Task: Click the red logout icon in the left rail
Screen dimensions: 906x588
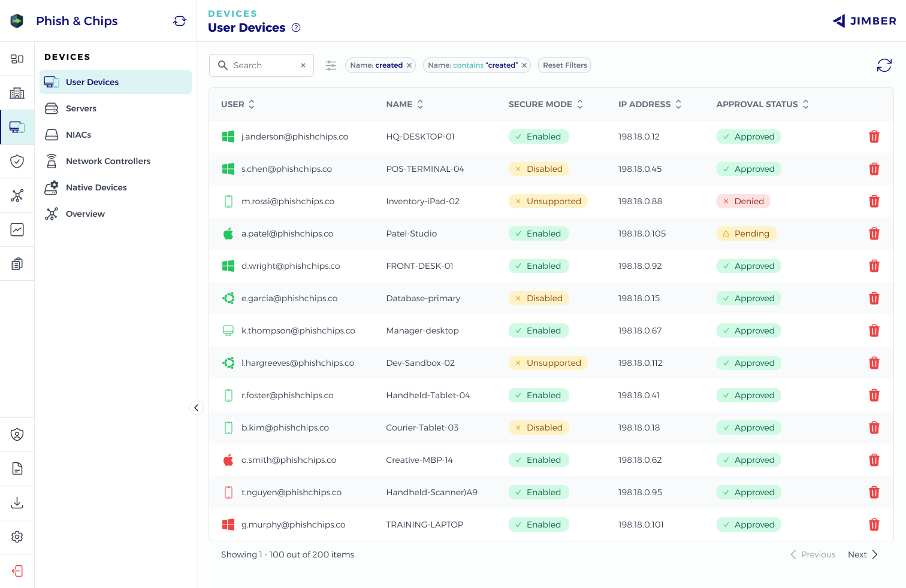Action: tap(17, 571)
